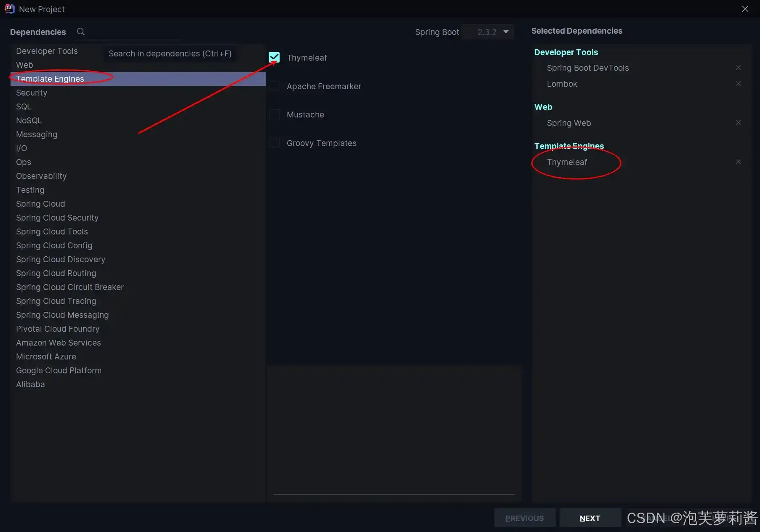Choose the SQL category
This screenshot has height=532, width=760.
[x=138, y=106]
